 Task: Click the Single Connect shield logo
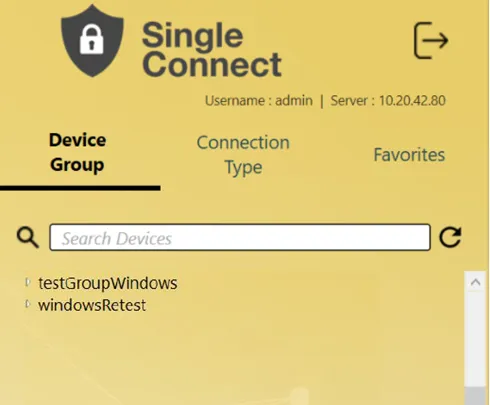coord(92,41)
